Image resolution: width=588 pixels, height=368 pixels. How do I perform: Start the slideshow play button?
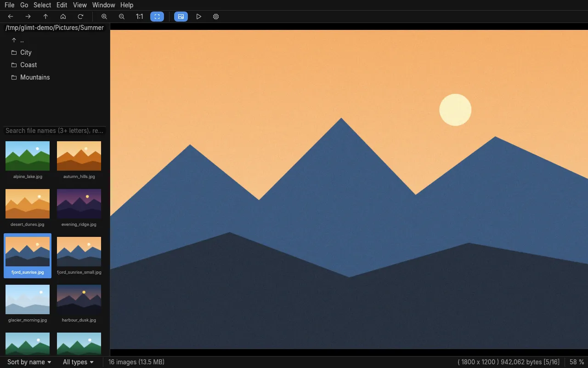198,17
